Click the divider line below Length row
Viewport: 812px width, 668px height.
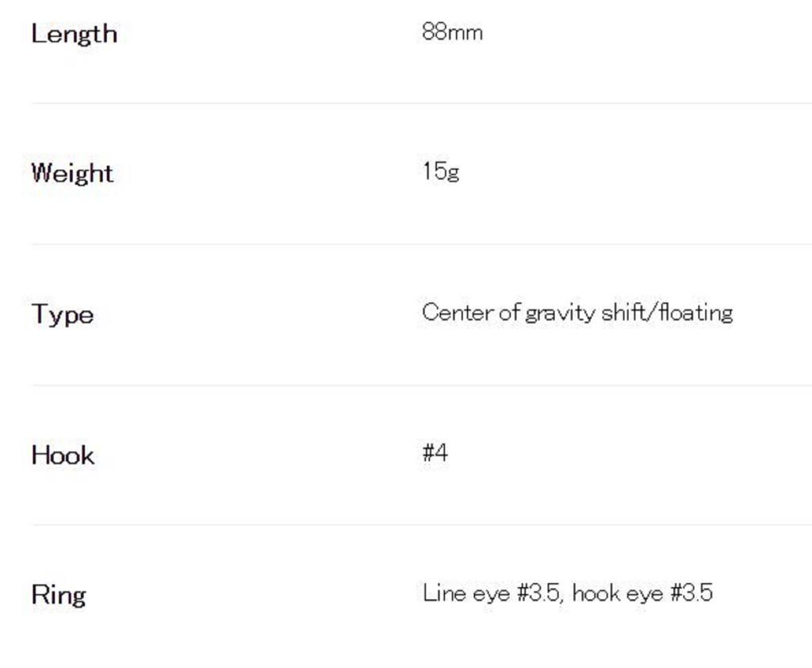coord(420,103)
